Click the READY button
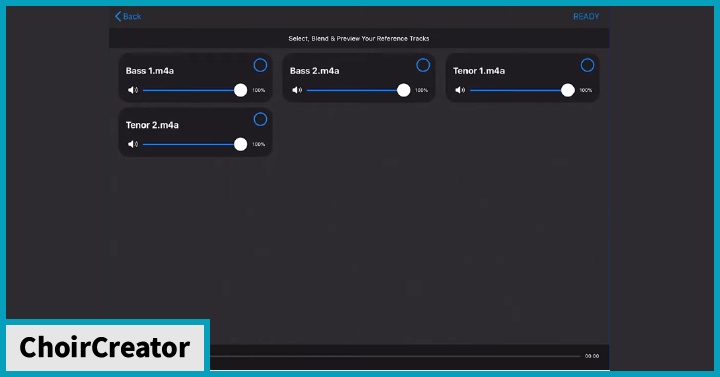720x377 pixels. click(586, 17)
